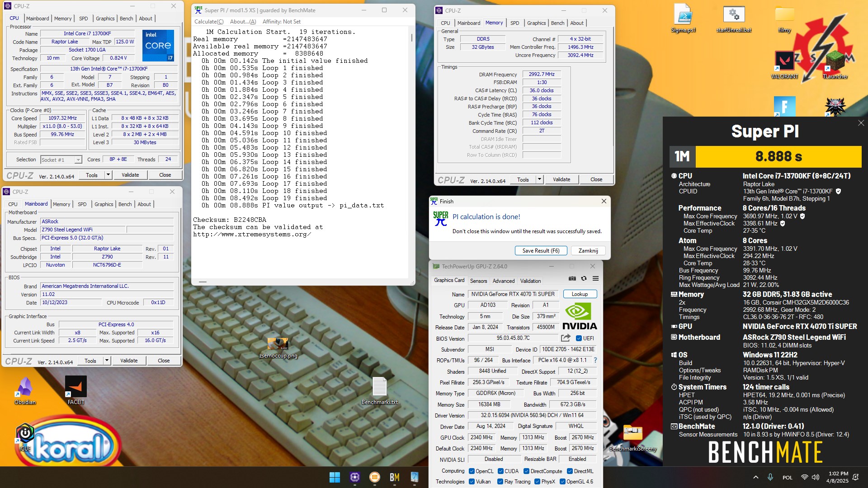This screenshot has width=868, height=488.
Task: Toggle the OpenCL checkbox
Action: [472, 471]
